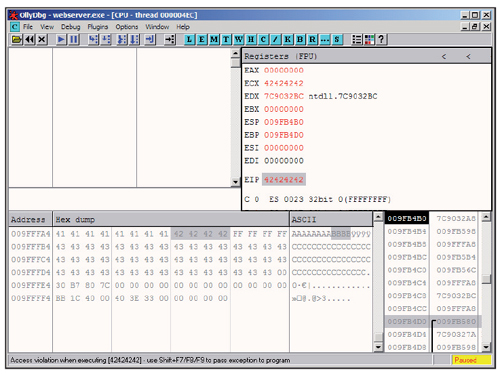Open Memory map with M button
The height and width of the screenshot is (374, 500).
(x=214, y=40)
